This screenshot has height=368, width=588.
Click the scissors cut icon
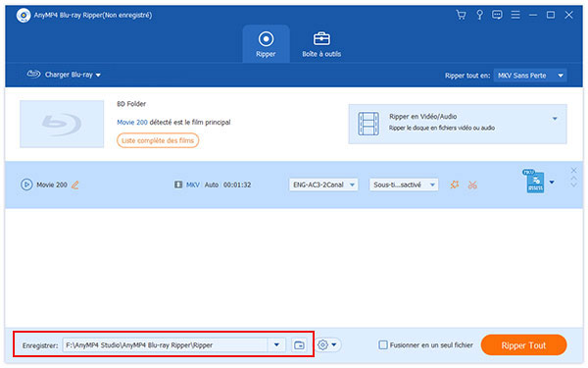(472, 184)
